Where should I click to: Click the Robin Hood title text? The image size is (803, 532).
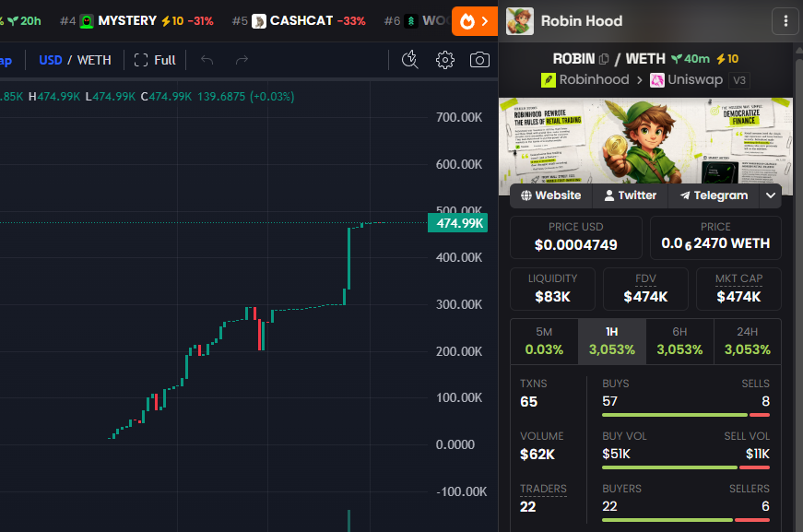tap(582, 21)
